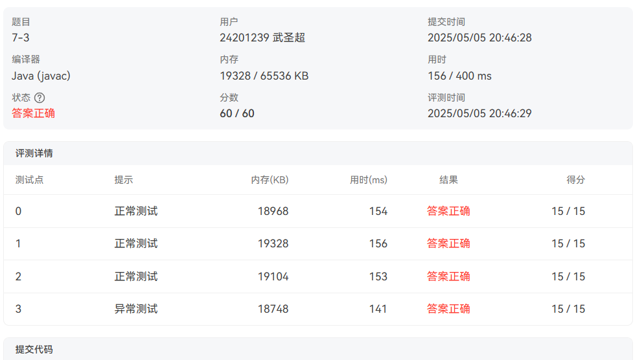This screenshot has width=644, height=360.
Task: Sort by the 内存(KB) column header
Action: [270, 180]
